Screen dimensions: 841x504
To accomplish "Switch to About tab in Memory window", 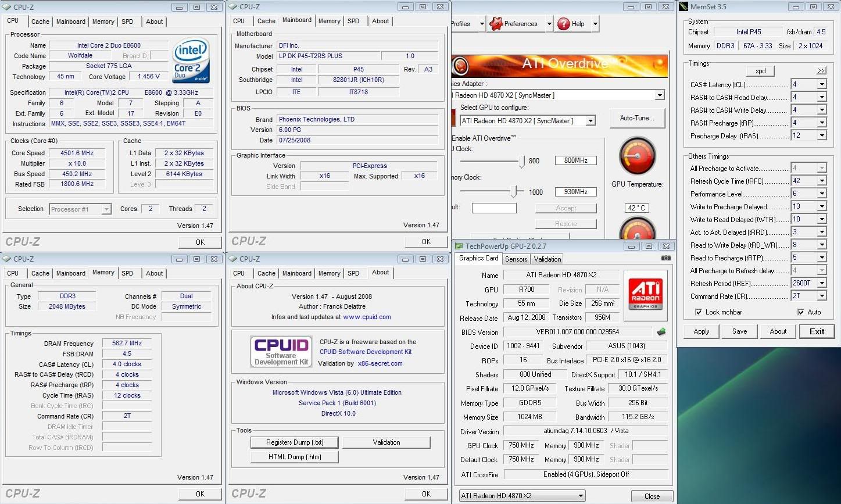I will pyautogui.click(x=155, y=273).
